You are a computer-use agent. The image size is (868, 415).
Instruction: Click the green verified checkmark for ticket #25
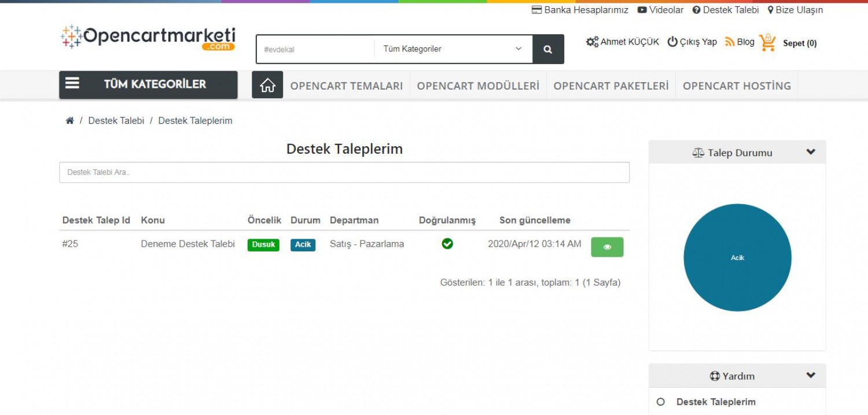447,244
